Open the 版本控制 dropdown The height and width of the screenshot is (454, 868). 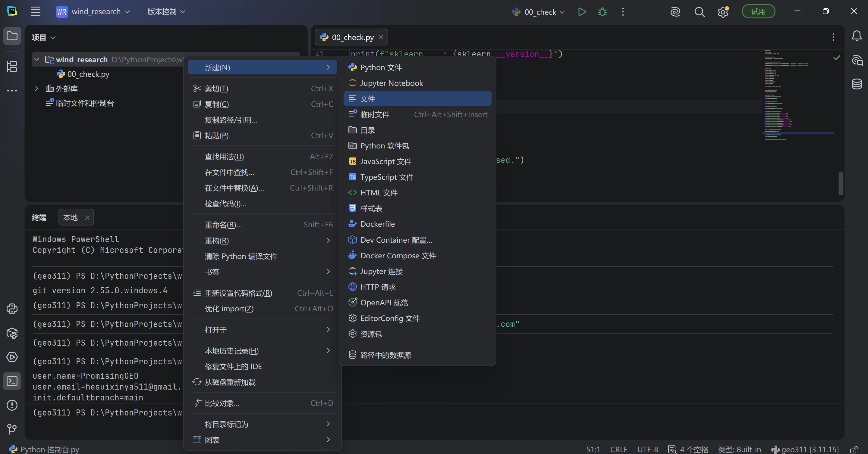[166, 12]
